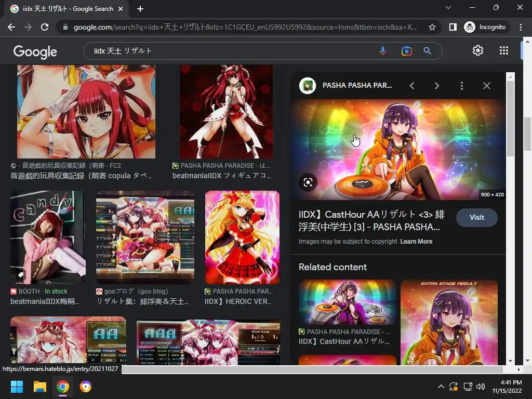Image resolution: width=532 pixels, height=399 pixels.
Task: Open related CastHour AA thumbnail
Action: 347,303
